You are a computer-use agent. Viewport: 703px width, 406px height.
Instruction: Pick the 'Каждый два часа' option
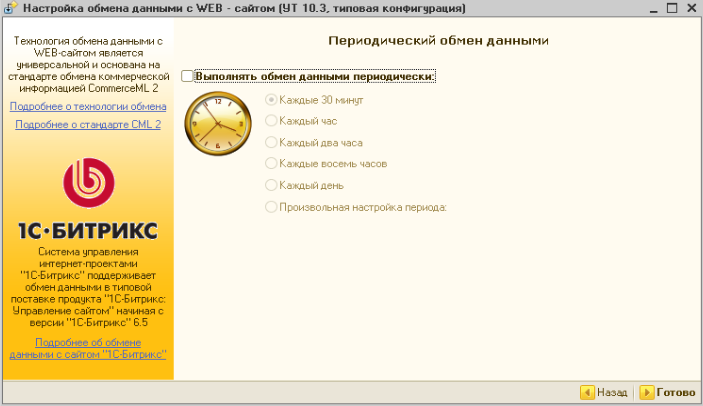coord(270,143)
